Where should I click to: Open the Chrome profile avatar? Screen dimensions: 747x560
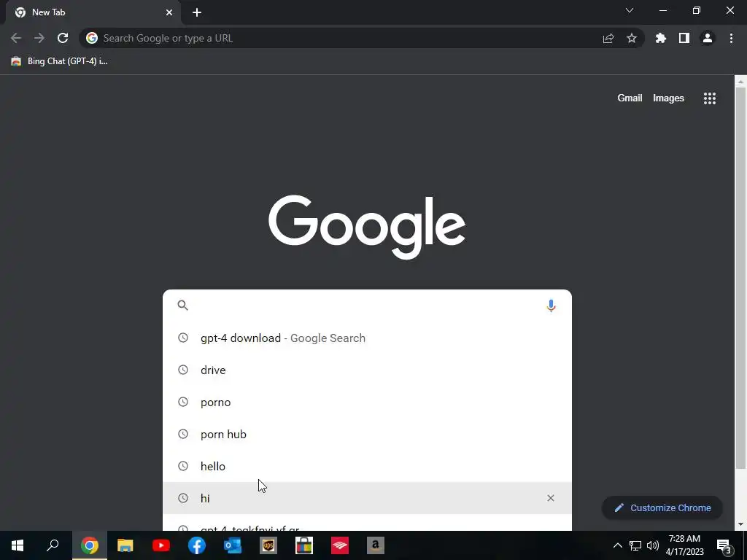coord(708,38)
